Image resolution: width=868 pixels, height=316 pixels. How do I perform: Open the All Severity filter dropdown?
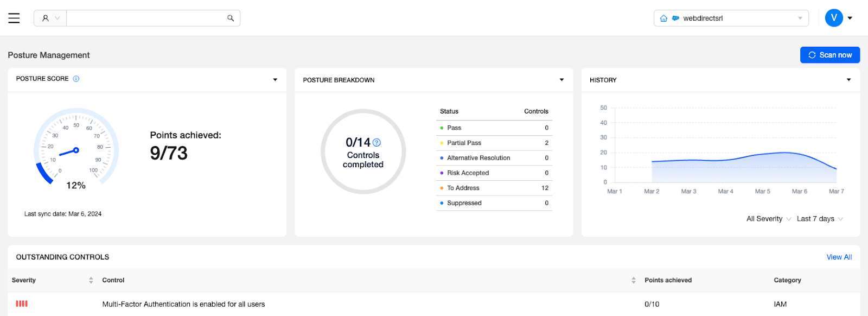tap(769, 219)
